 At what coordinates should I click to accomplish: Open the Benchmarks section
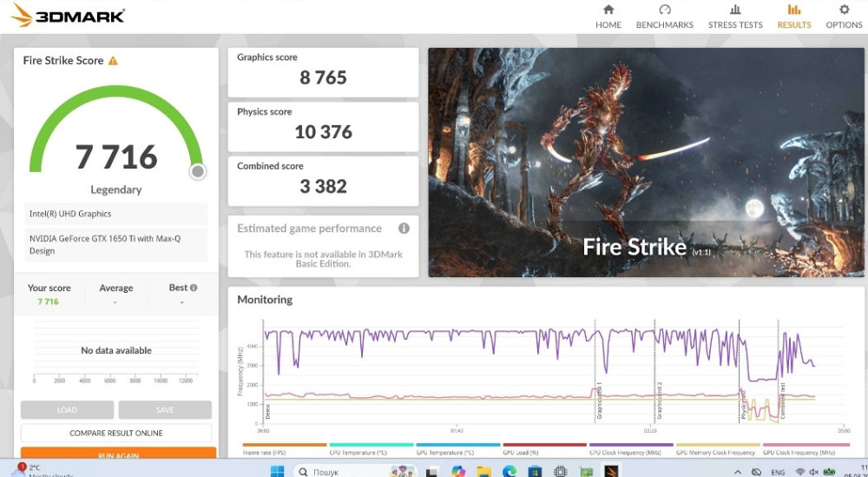click(x=665, y=16)
